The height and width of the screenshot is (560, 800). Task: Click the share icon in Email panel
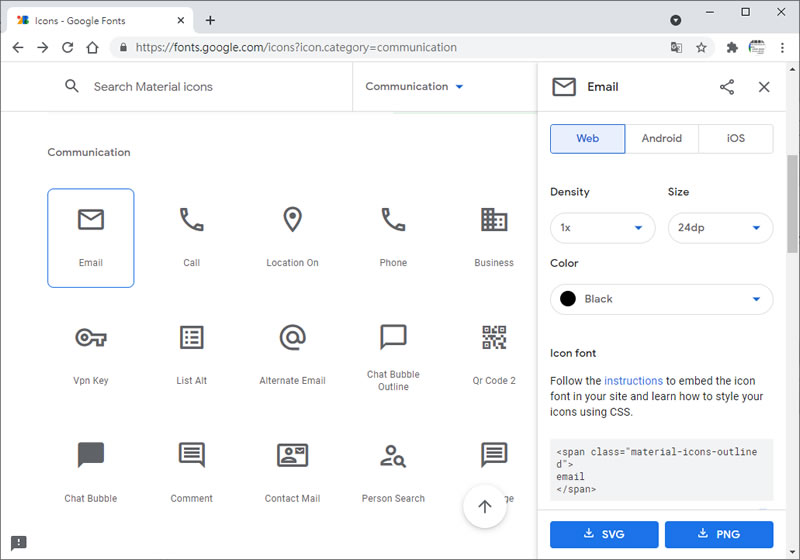point(727,87)
